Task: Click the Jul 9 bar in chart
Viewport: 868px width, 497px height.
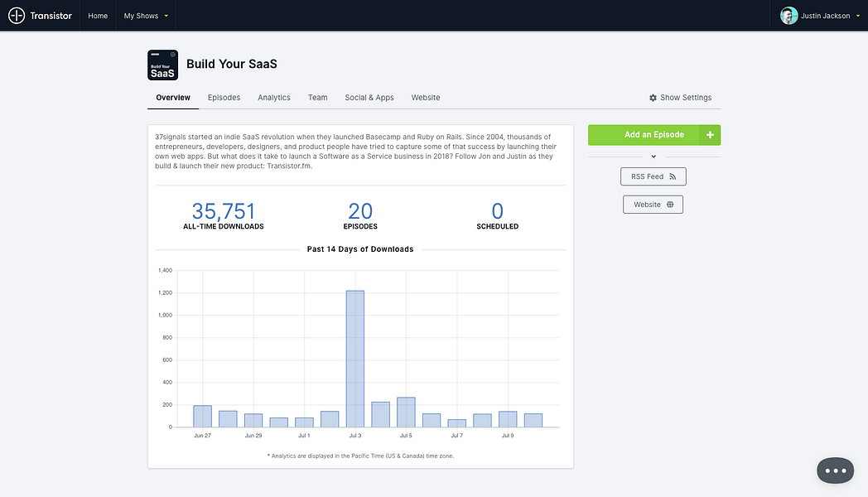Action: (x=509, y=419)
